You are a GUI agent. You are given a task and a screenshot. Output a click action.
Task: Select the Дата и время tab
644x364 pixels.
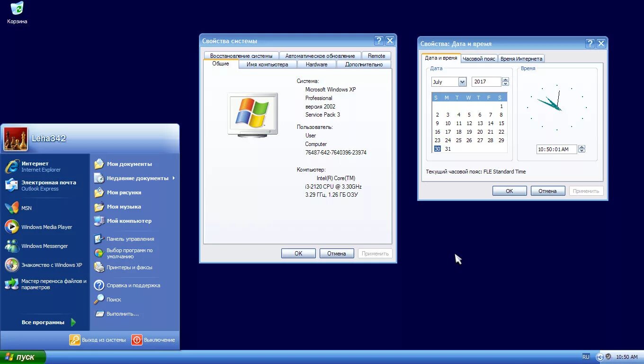441,58
